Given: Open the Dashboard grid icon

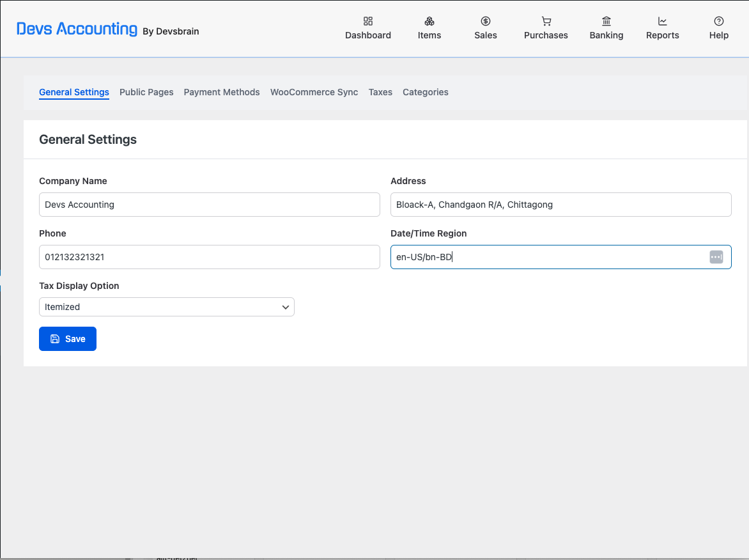Looking at the screenshot, I should pos(368,21).
